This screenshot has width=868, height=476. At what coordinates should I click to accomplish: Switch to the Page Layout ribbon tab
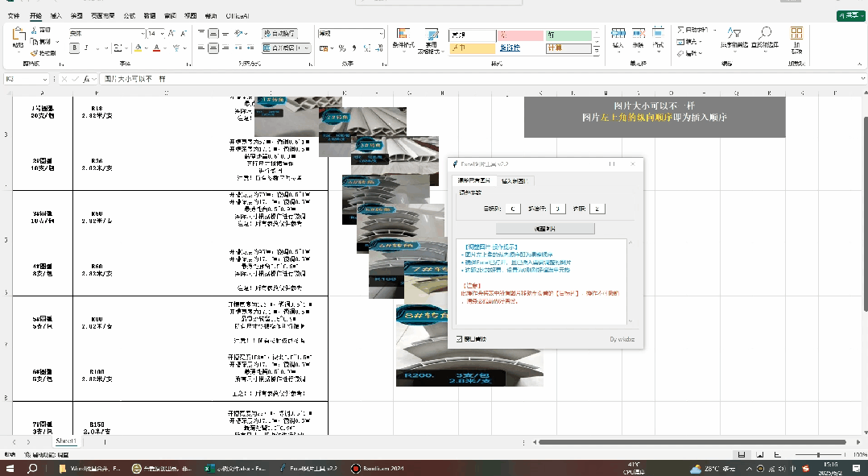[103, 16]
